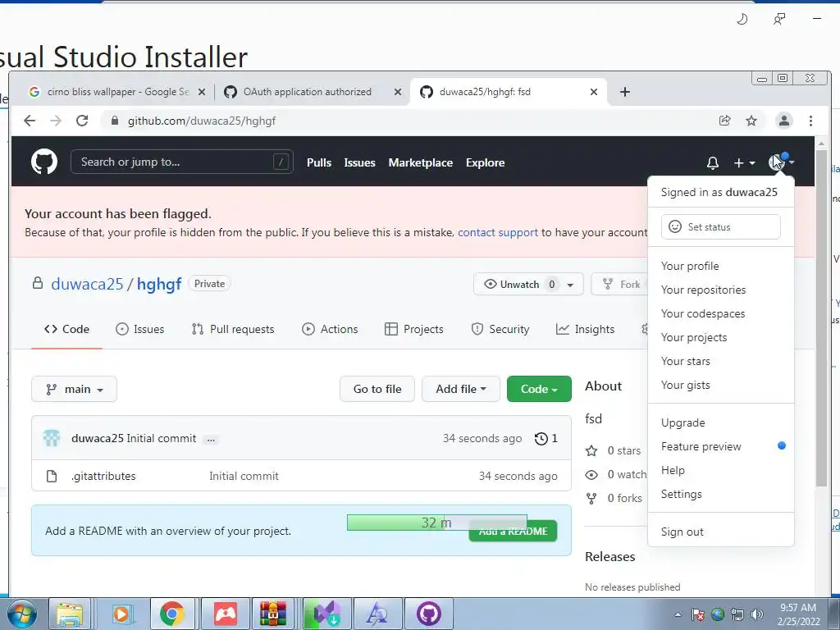Follow the contact support link
Viewport: 840px width, 630px height.
498,232
